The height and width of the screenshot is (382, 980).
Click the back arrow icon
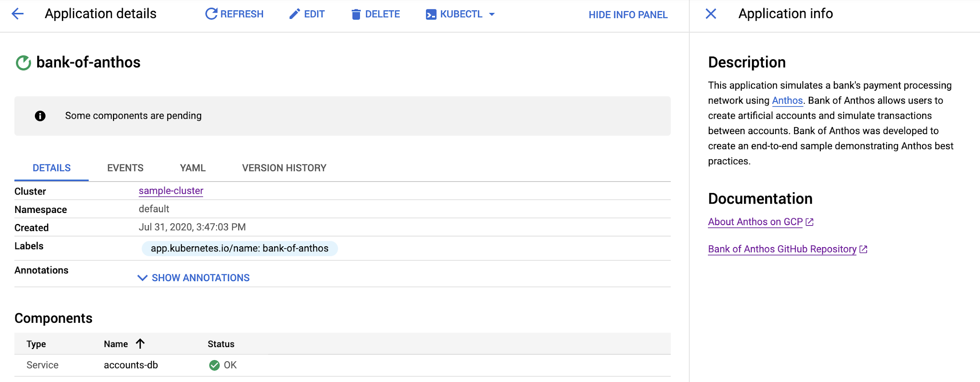pos(18,14)
